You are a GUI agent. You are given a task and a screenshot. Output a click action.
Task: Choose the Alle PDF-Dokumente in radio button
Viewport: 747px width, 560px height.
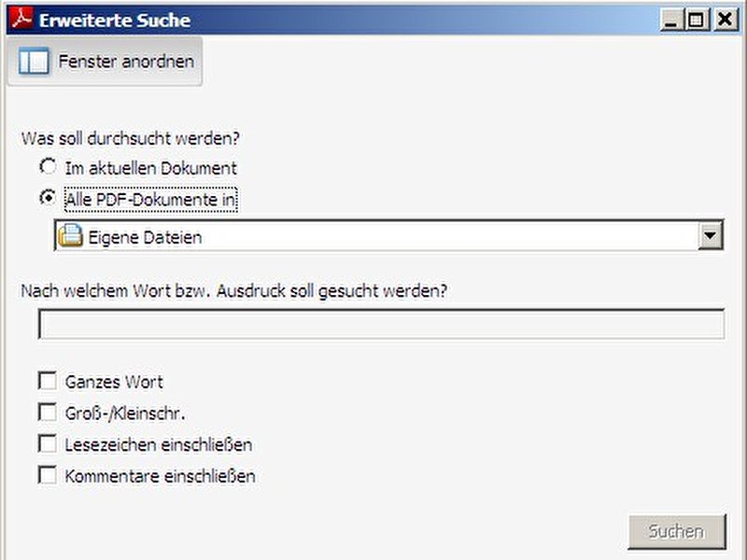click(x=48, y=198)
